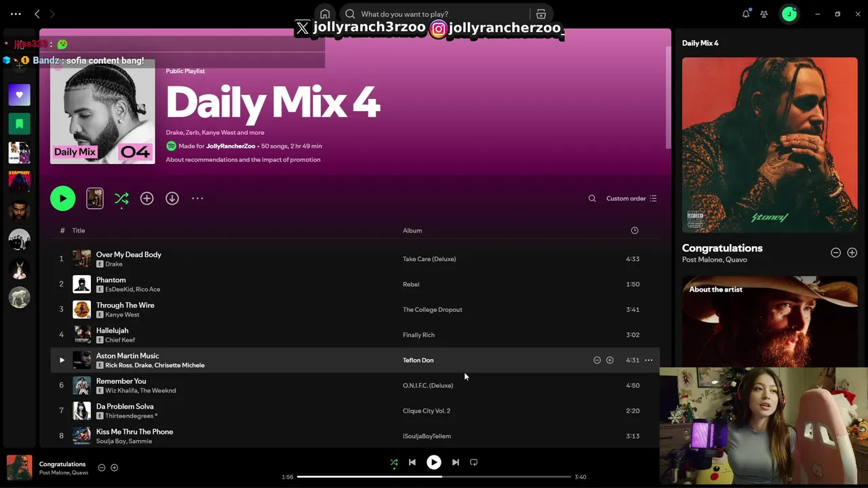
Task: Open Liked Songs in sidebar
Action: 19,95
